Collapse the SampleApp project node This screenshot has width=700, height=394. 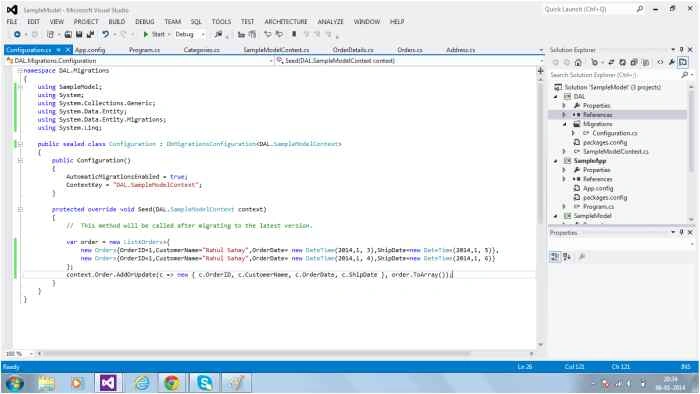click(556, 161)
